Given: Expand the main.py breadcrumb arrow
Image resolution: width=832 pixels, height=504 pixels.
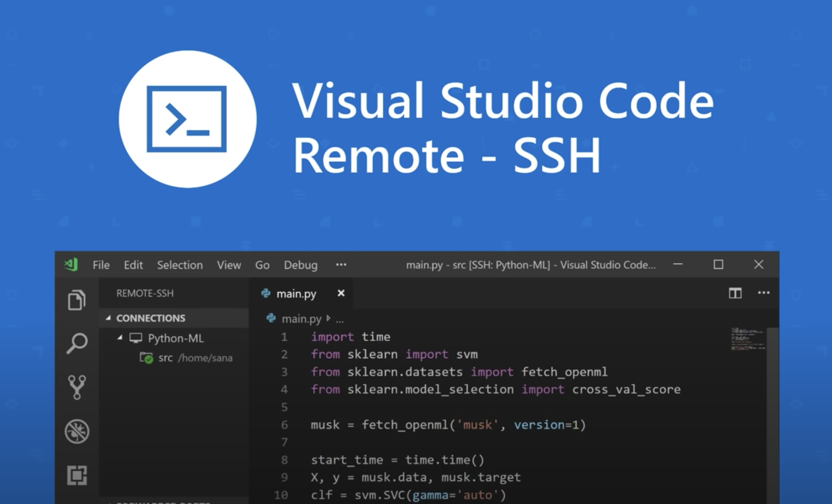Looking at the screenshot, I should click(328, 318).
